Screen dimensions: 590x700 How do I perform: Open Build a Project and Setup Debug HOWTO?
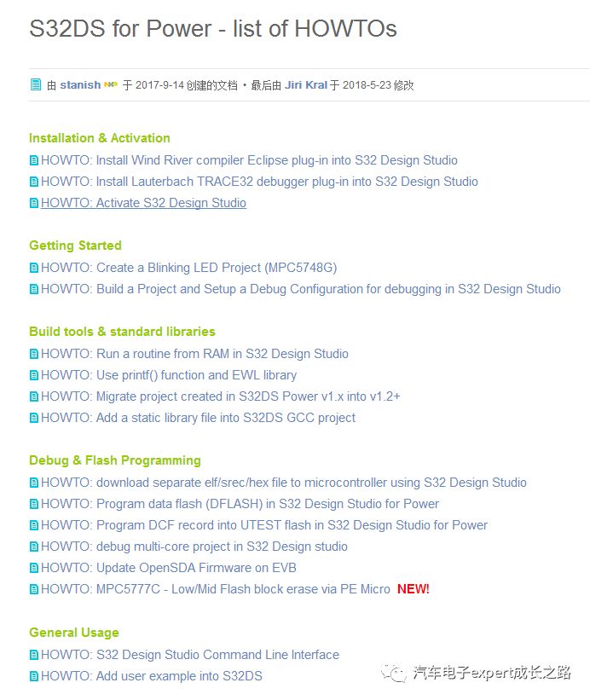coord(301,289)
